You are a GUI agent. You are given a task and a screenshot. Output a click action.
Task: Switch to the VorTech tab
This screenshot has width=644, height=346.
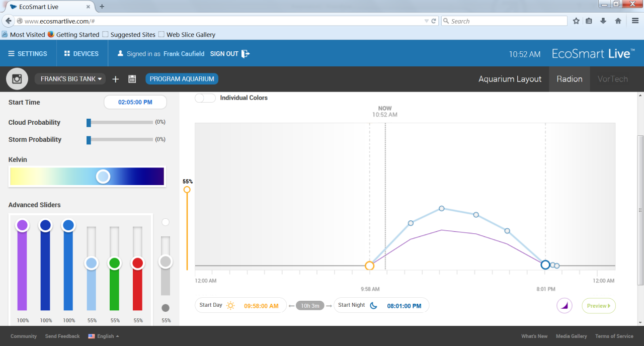(612, 79)
